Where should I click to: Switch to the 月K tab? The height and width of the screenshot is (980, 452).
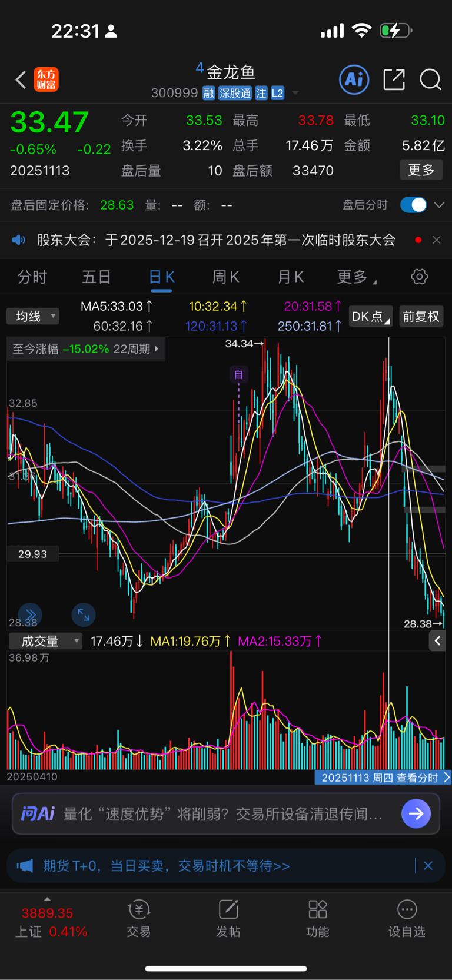tap(290, 277)
